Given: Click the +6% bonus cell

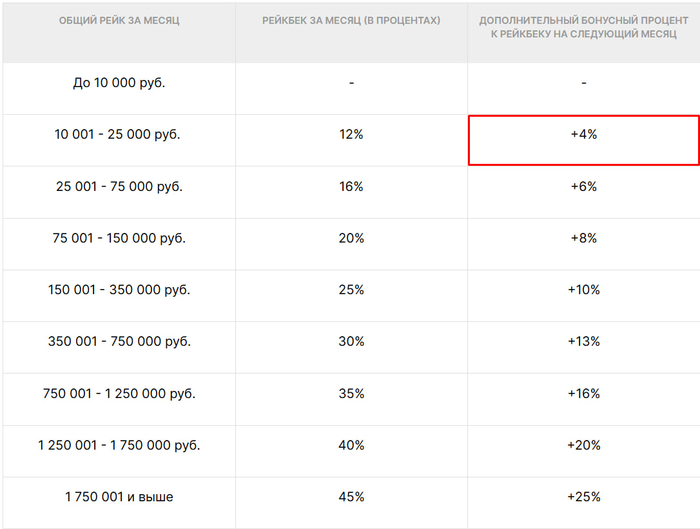Looking at the screenshot, I should (x=584, y=192).
